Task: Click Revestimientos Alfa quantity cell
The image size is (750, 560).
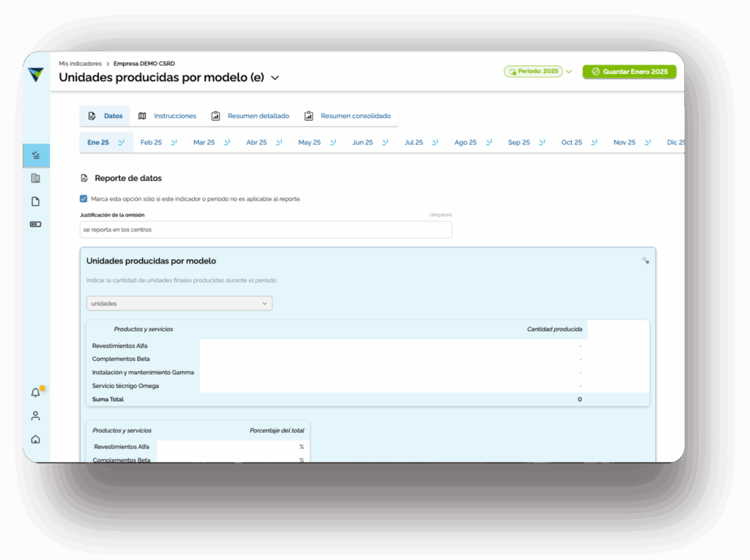Action: tap(393, 346)
